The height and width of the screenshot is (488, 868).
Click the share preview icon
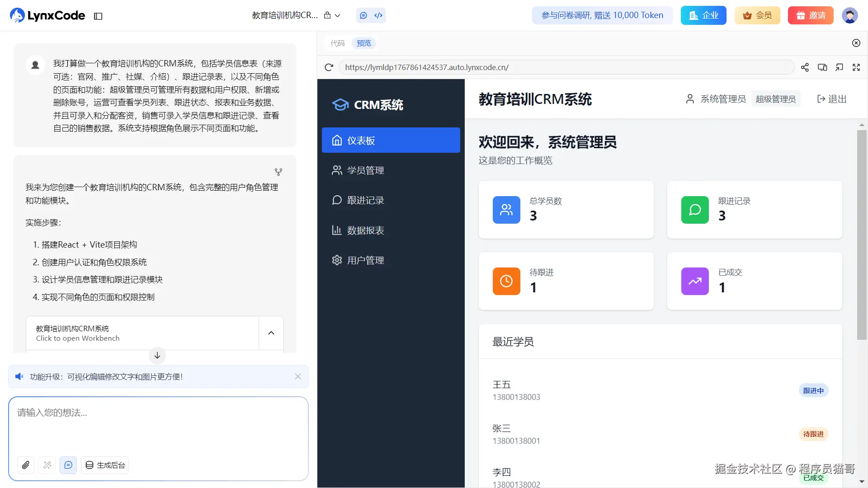(805, 67)
